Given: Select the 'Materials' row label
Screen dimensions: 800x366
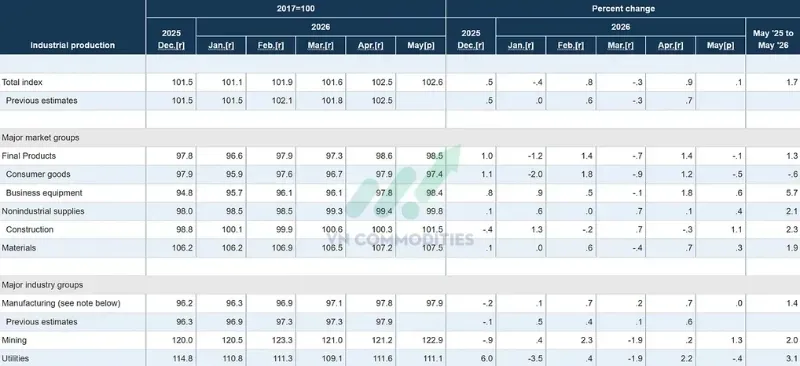Looking at the screenshot, I should pos(19,248).
